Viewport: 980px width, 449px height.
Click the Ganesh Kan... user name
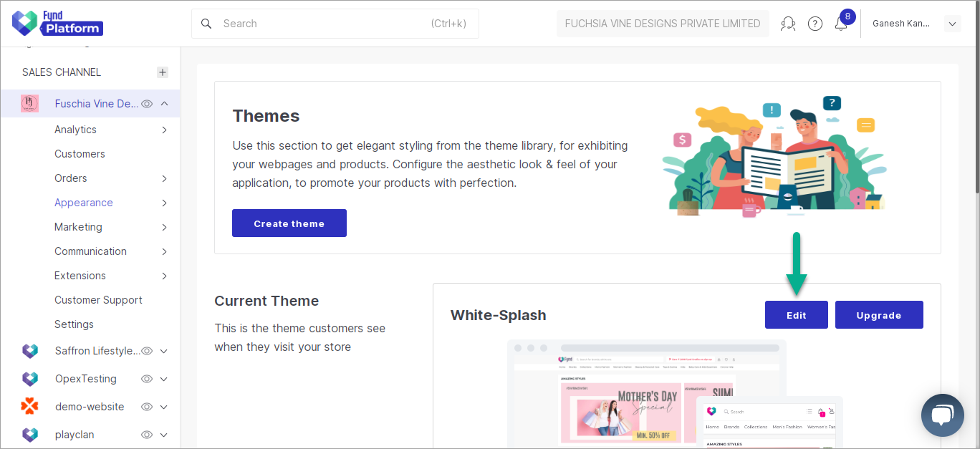pos(901,24)
